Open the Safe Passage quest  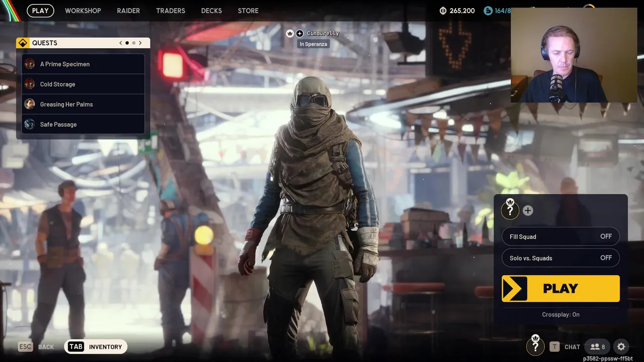click(84, 124)
